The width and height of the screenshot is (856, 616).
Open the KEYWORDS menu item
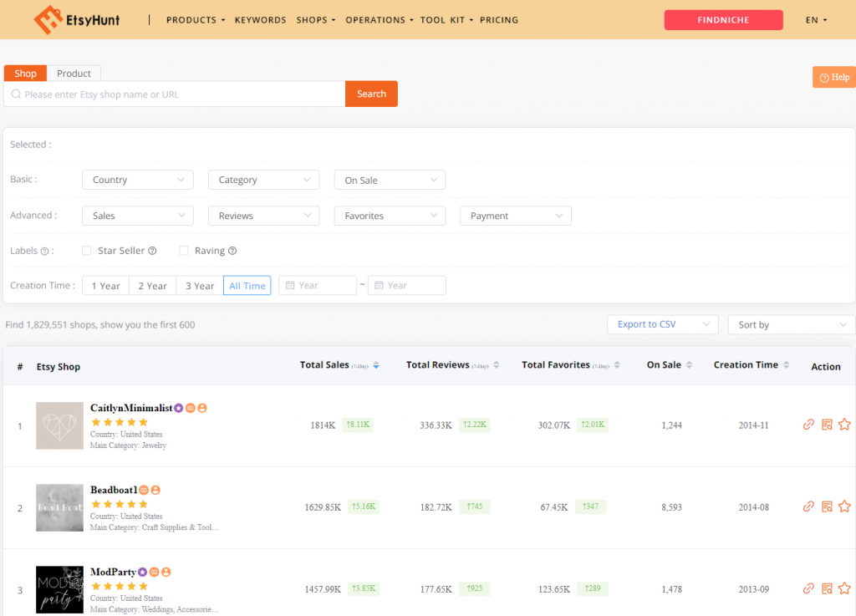[x=260, y=20]
